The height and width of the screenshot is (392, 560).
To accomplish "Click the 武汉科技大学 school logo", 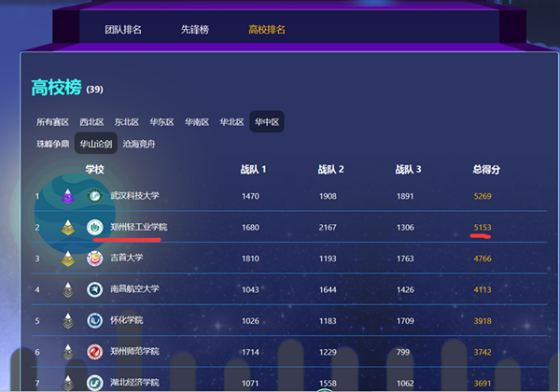I will pos(94,196).
